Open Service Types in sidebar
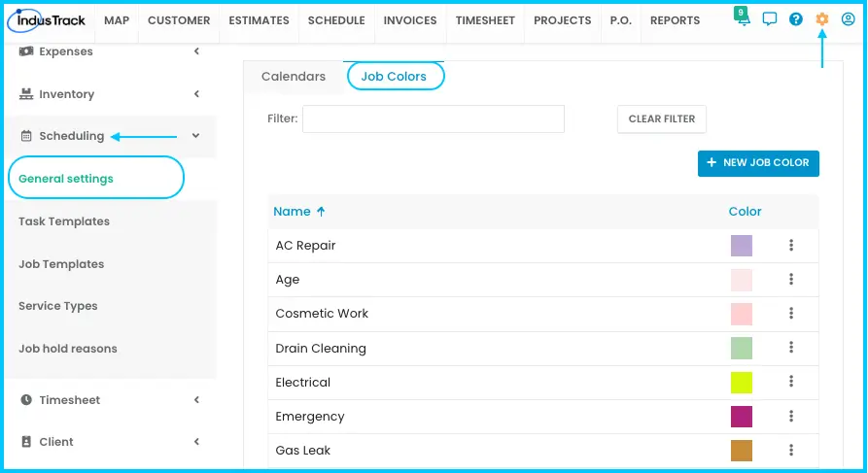This screenshot has width=868, height=473. coord(58,306)
